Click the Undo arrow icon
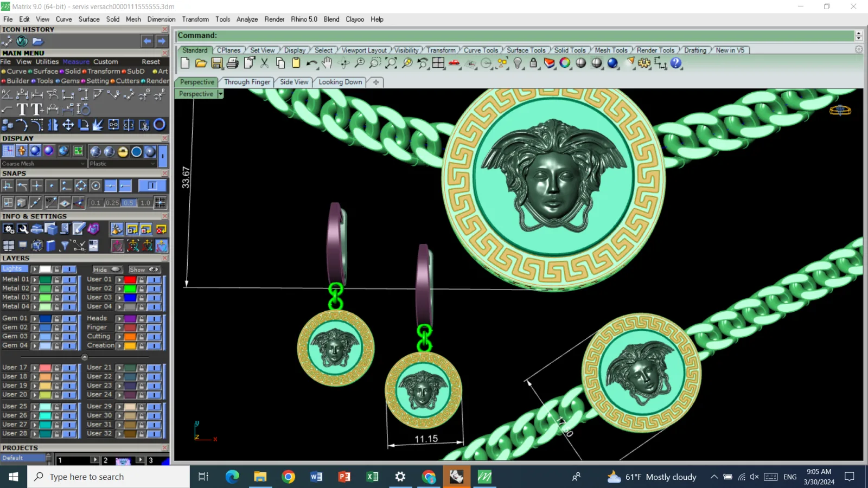868x488 pixels. tap(311, 63)
